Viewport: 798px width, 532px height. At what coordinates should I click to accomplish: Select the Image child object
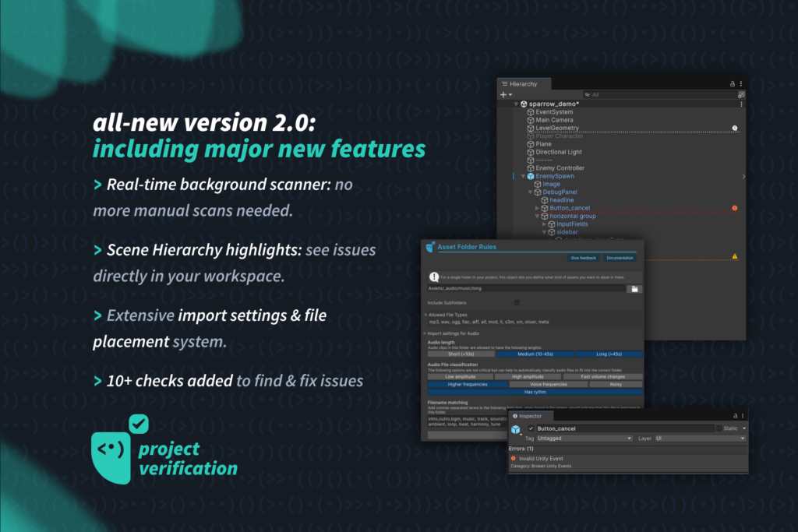coord(551,184)
